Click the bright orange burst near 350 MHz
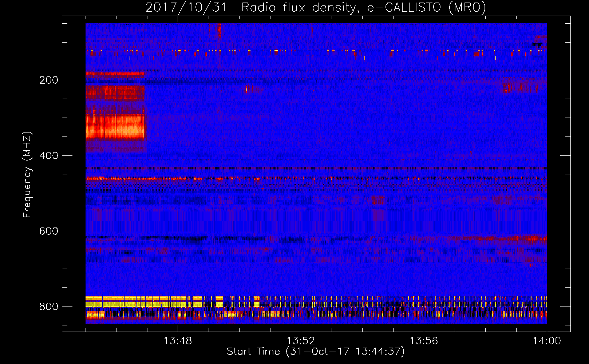 point(115,127)
